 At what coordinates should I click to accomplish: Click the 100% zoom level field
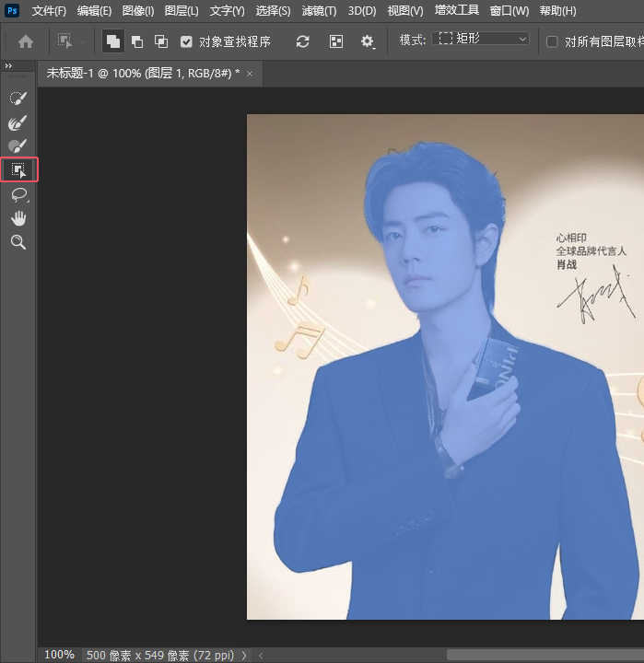point(59,655)
